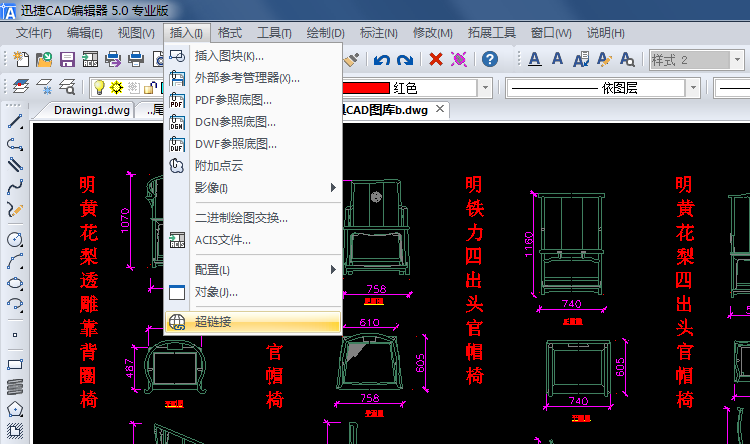Click the ACIS export icon in the main toolbar
The width and height of the screenshot is (750, 444).
(90, 59)
